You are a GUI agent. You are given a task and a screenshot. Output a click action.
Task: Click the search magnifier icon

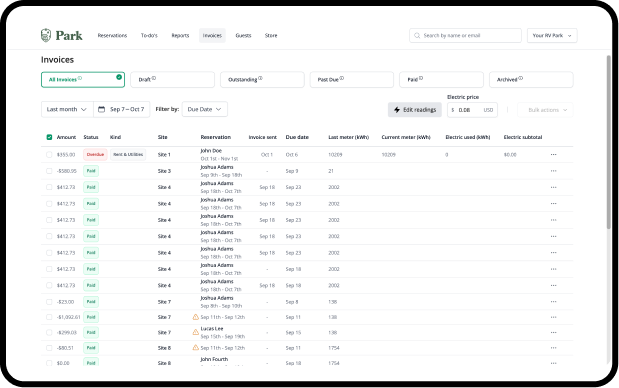417,36
